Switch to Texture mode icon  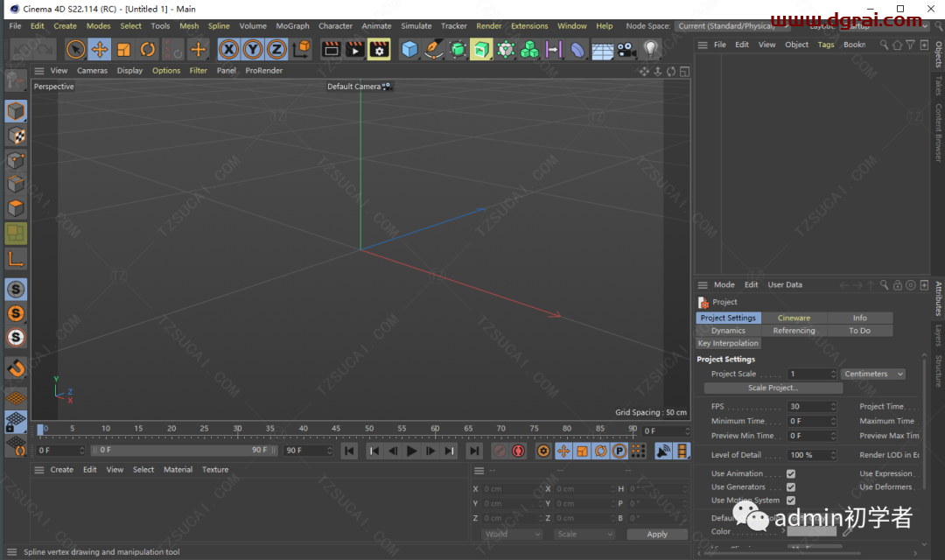coord(16,136)
